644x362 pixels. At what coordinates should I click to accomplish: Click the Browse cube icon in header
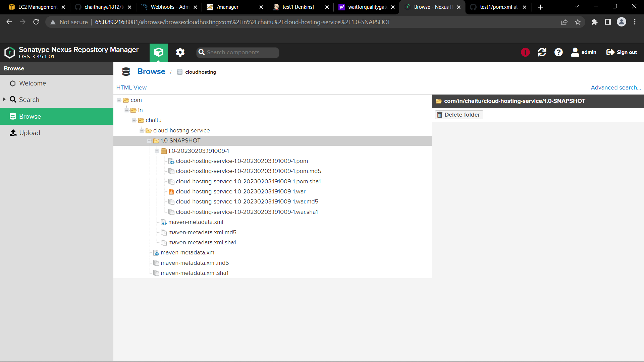(159, 52)
